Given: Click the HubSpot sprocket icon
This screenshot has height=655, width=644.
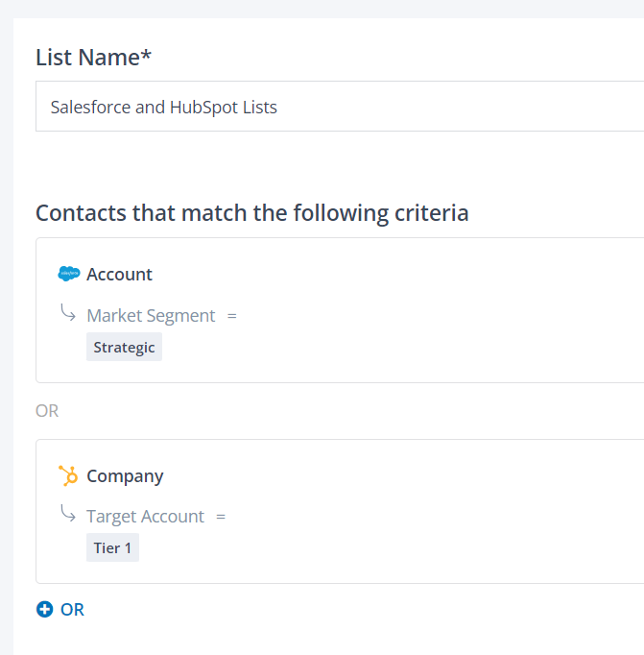Looking at the screenshot, I should click(68, 475).
